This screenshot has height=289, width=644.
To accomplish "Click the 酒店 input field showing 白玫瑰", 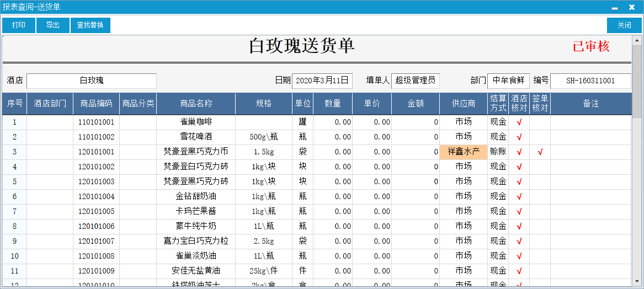I will coord(92,81).
